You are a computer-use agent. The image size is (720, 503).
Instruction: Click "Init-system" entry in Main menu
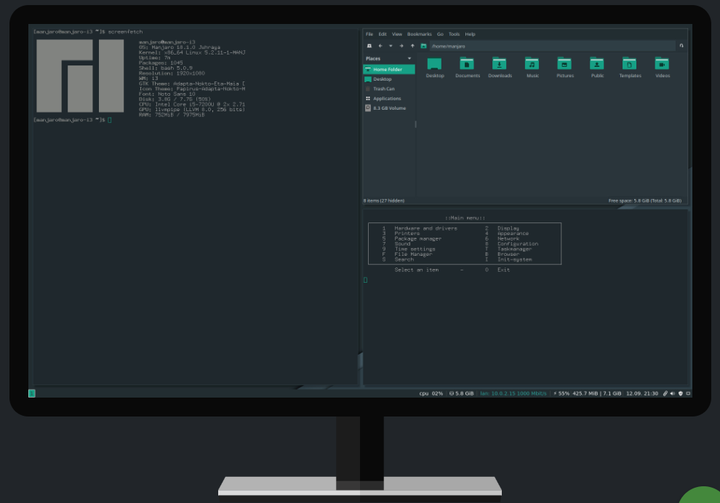[514, 260]
